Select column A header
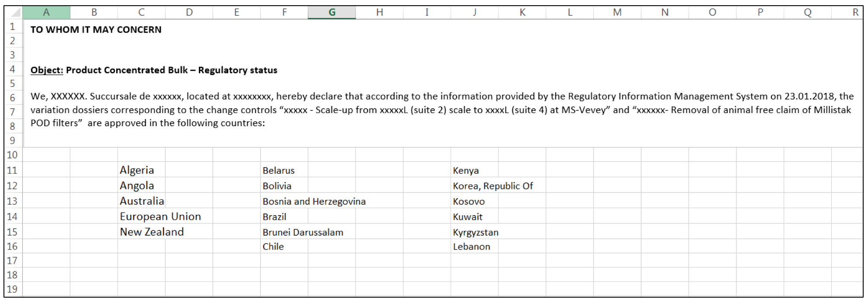 (x=46, y=13)
